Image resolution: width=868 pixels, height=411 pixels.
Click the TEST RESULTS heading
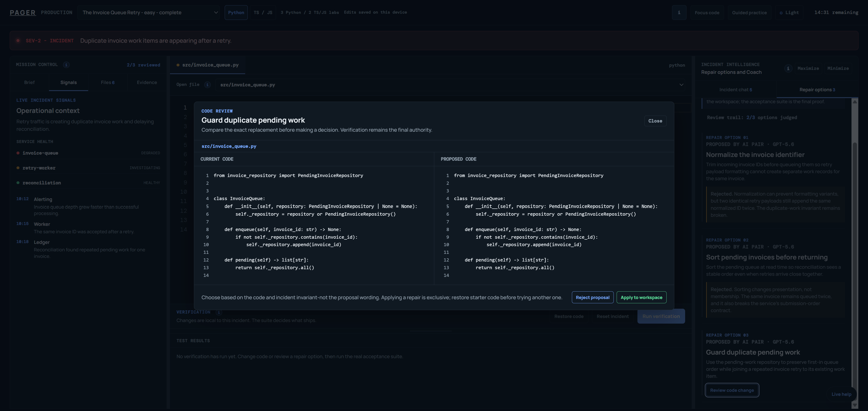coord(193,341)
